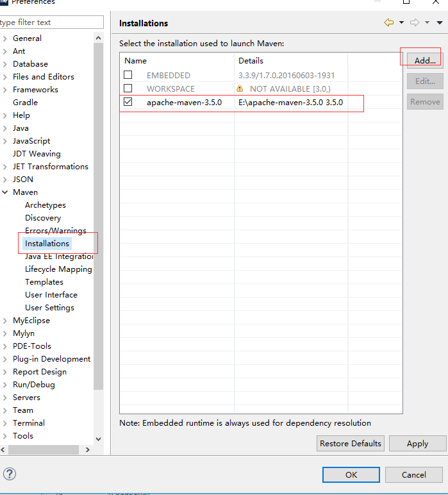Select Terminal in the preferences tree
This screenshot has height=495, width=448.
[x=29, y=423]
